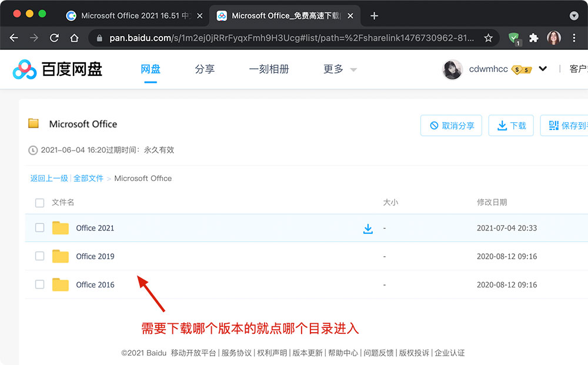
Task: Click the Microsoft Office share folder icon
Action: pyautogui.click(x=34, y=123)
